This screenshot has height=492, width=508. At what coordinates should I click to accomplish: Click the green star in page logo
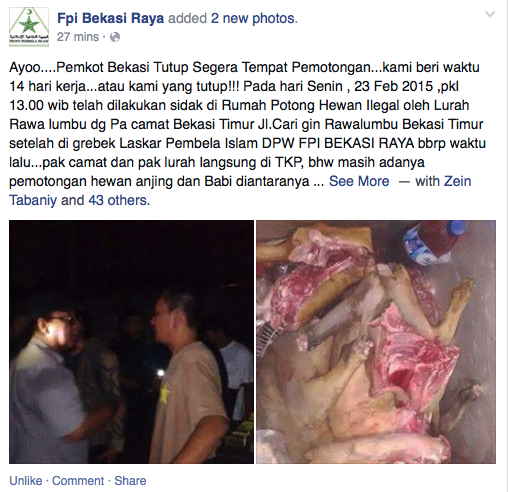point(29,24)
